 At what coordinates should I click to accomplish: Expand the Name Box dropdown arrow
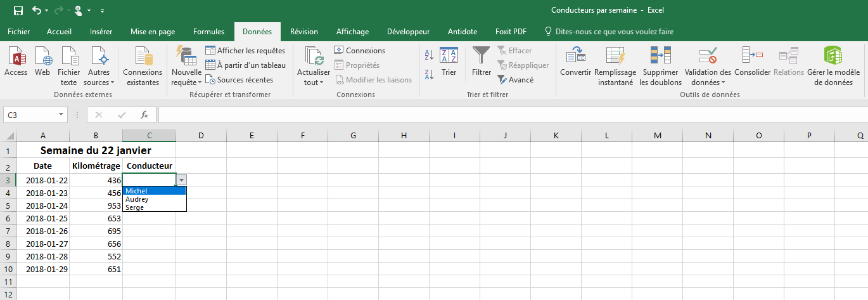point(61,115)
